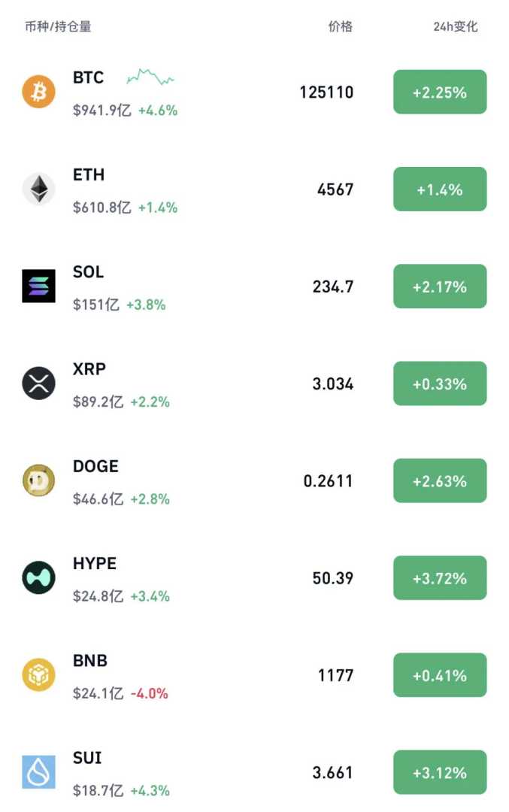This screenshot has height=812, width=509.
Task: Click the Bitcoin coin icon
Action: (x=38, y=92)
